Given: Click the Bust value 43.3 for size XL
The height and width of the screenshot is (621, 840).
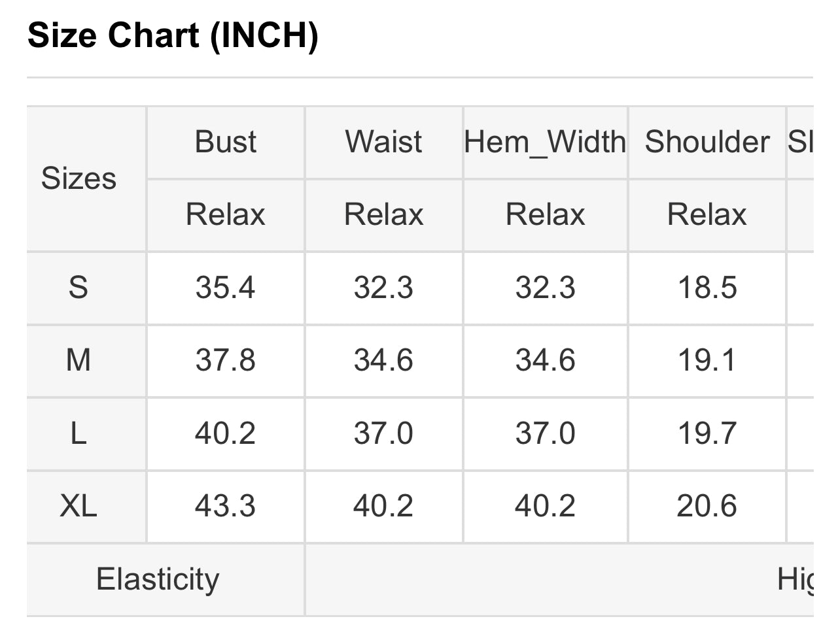Looking at the screenshot, I should pos(226,506).
